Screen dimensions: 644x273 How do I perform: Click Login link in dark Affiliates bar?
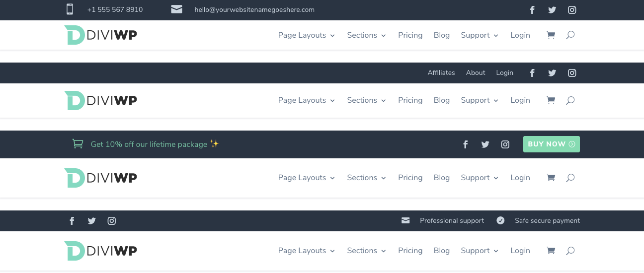pos(504,72)
